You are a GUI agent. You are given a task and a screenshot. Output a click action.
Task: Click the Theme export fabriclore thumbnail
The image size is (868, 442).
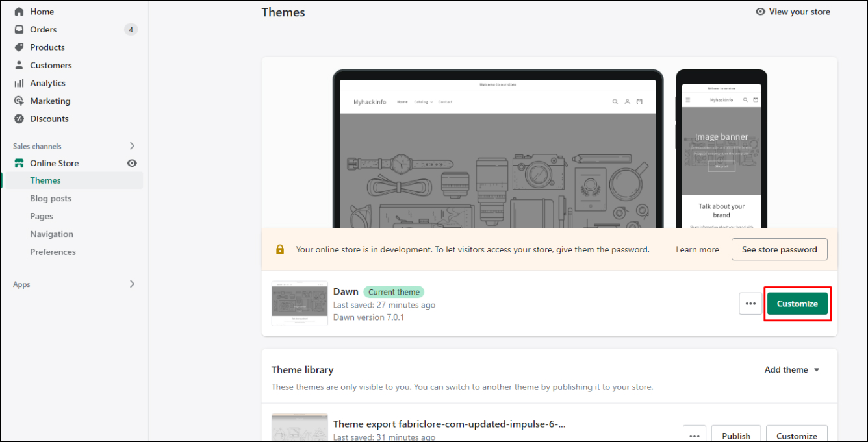click(300, 427)
